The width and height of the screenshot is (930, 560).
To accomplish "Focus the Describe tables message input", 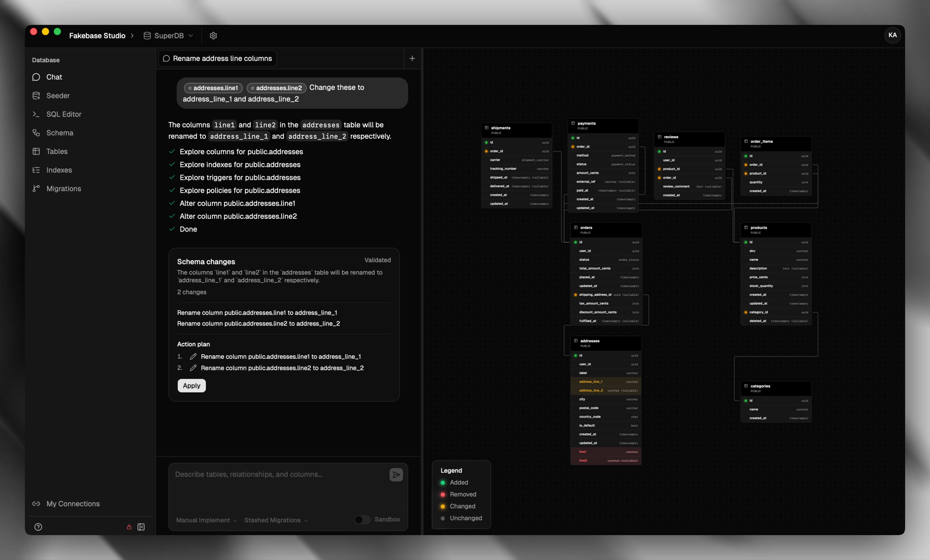I will [x=279, y=486].
